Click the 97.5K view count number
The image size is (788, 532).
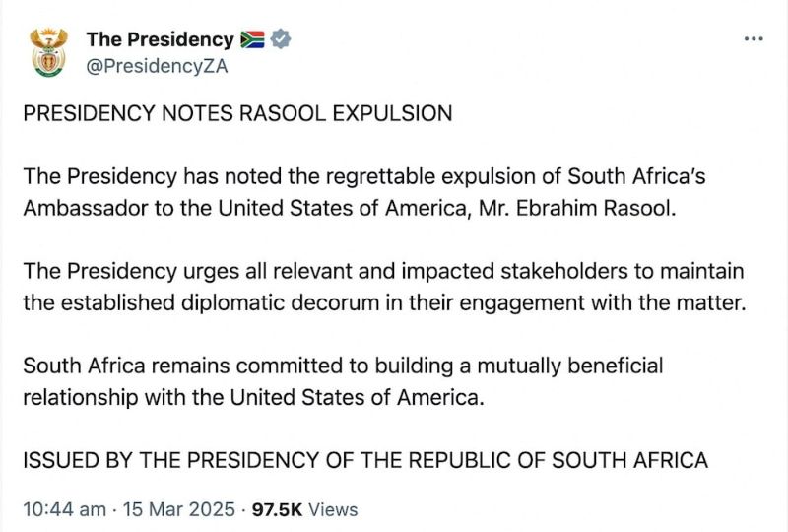click(x=277, y=509)
